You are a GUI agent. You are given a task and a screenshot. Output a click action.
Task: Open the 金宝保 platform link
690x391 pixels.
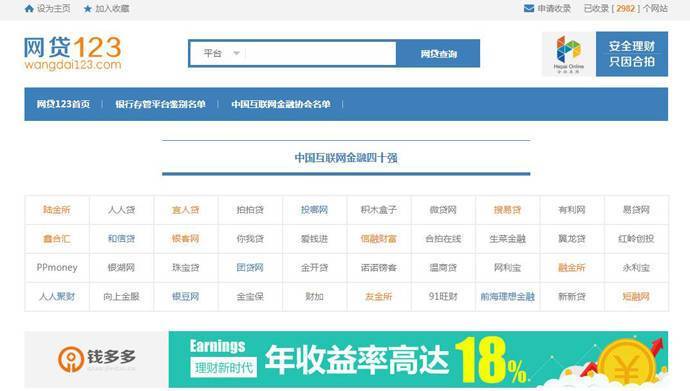[250, 296]
